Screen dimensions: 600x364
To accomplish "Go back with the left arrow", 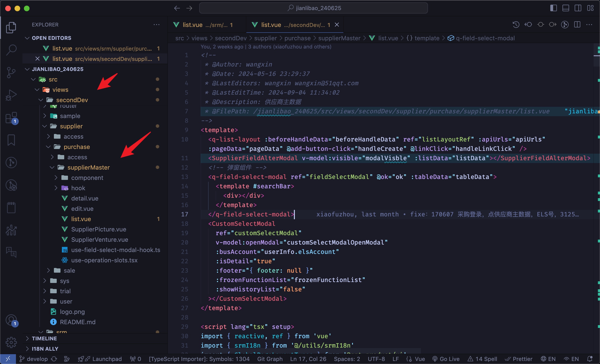I will pyautogui.click(x=177, y=8).
